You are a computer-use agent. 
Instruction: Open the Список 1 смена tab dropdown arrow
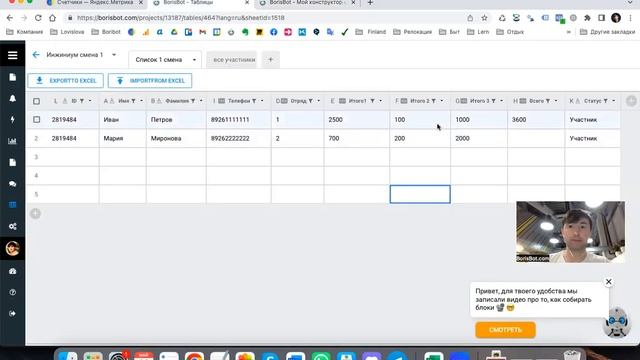tap(194, 60)
